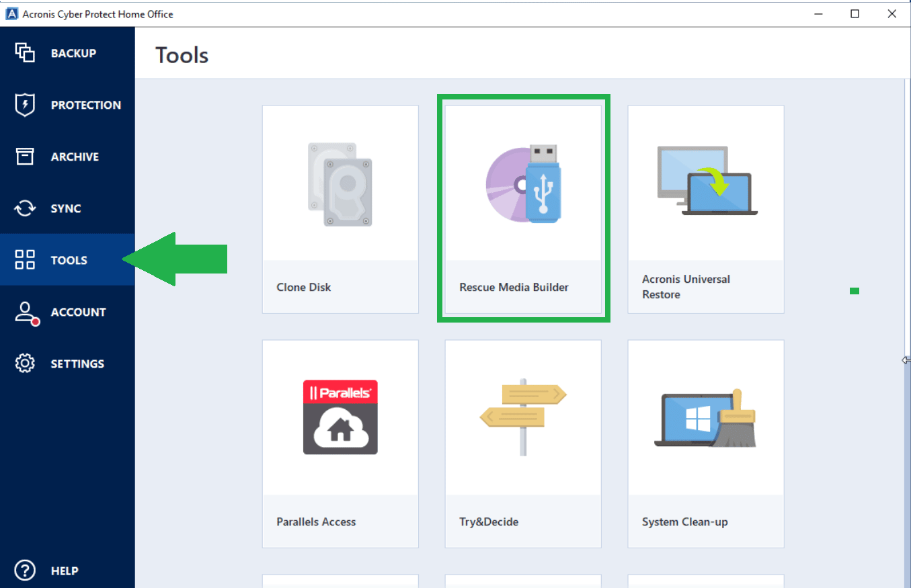Select PROTECTION in the sidebar
Screen dimensions: 911x588
[x=67, y=105]
